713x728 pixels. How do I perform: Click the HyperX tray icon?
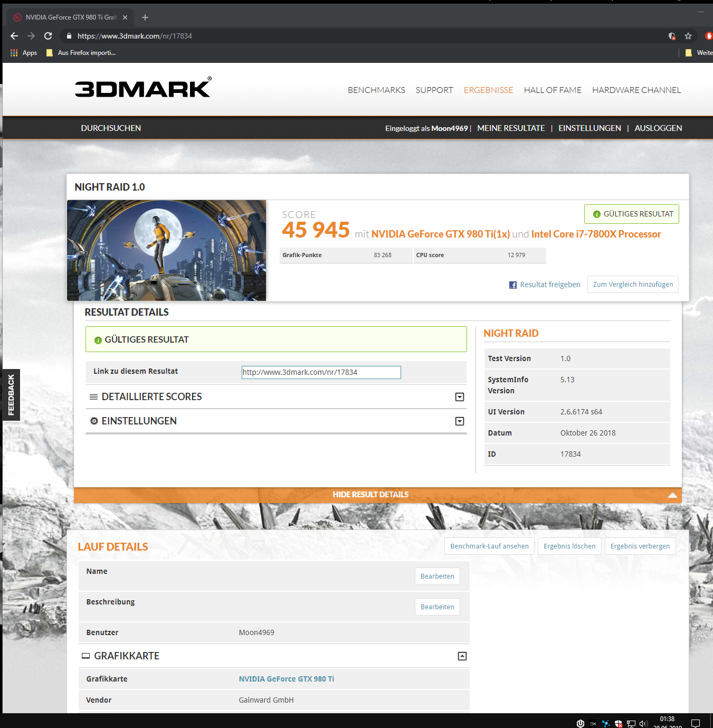tap(593, 724)
